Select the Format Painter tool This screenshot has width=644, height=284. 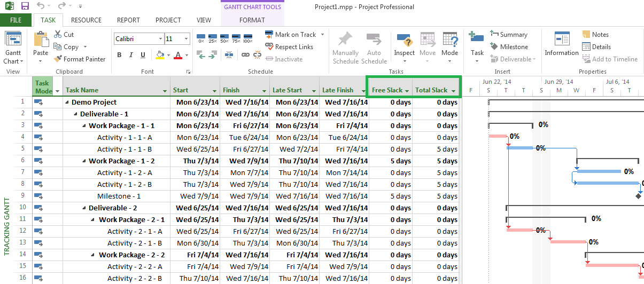point(80,59)
